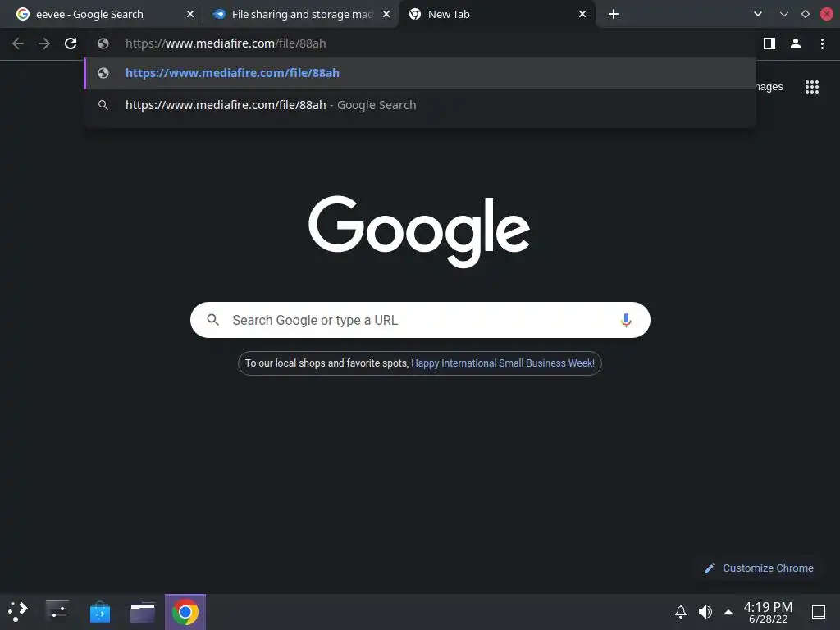Viewport: 840px width, 630px height.
Task: Open the Chrome side panel
Action: coord(769,43)
